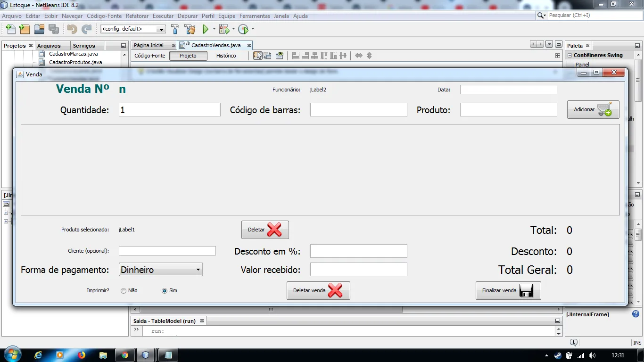Click the Deletar venda button
The image size is (644, 362).
318,290
